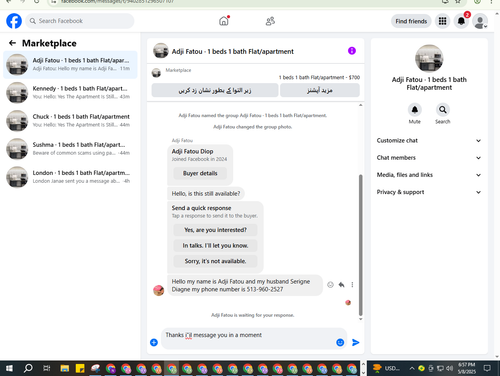Open attachment plus button in composer
The width and height of the screenshot is (500, 376).
[x=154, y=342]
